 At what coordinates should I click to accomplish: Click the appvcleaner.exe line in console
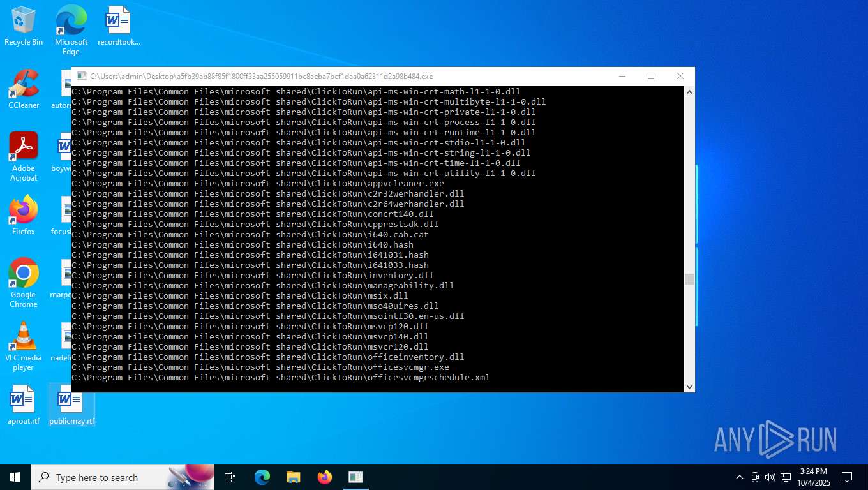[x=258, y=184]
